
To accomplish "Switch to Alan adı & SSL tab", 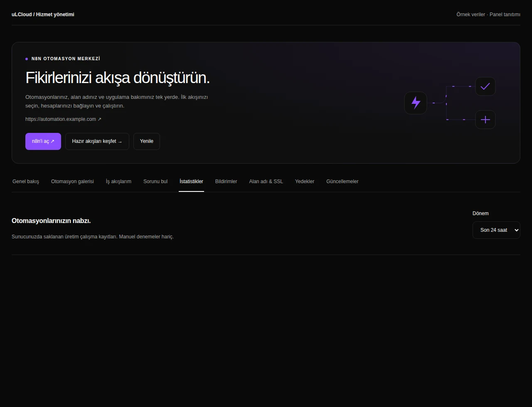I will (x=266, y=181).
